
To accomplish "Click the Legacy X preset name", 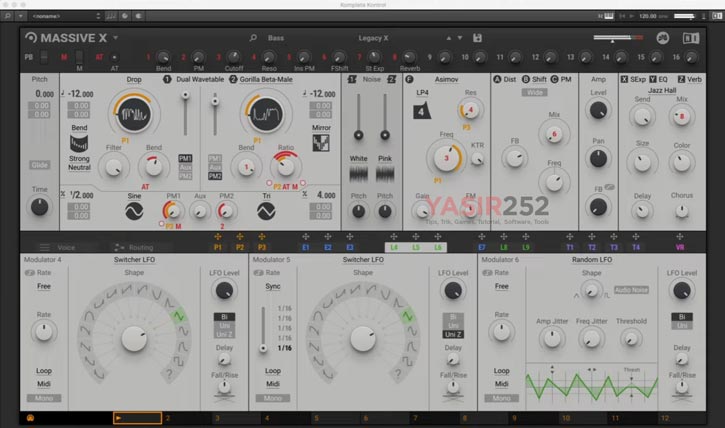I will pyautogui.click(x=373, y=38).
